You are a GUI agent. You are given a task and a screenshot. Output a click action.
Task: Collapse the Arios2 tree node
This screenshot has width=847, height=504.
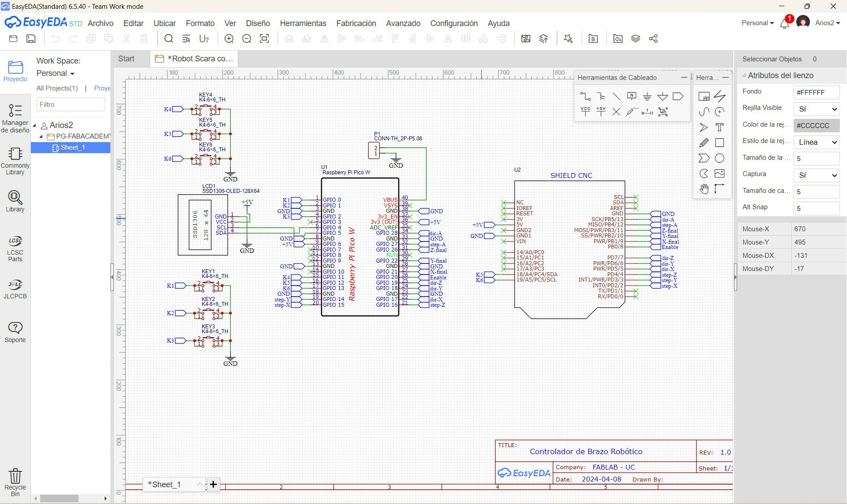tap(34, 125)
